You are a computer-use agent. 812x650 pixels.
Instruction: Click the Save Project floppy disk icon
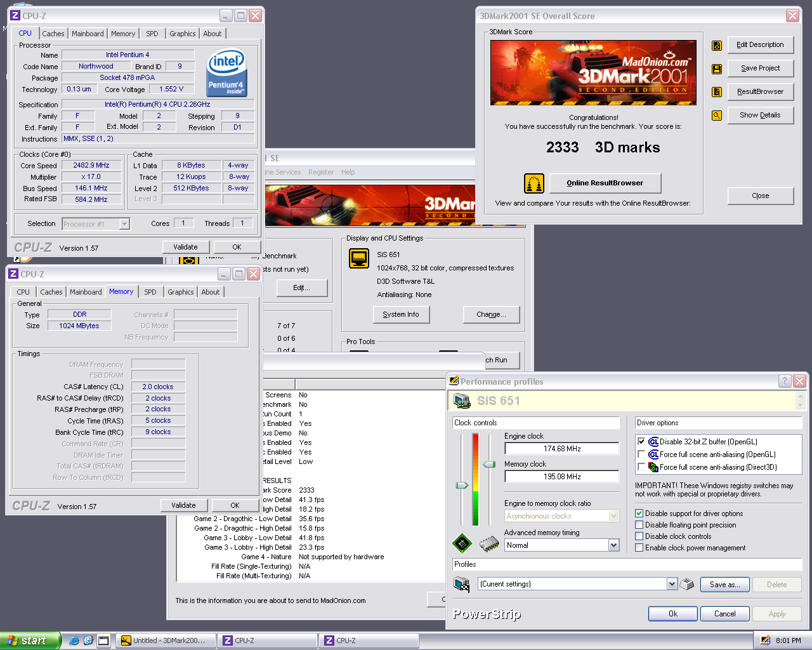717,69
